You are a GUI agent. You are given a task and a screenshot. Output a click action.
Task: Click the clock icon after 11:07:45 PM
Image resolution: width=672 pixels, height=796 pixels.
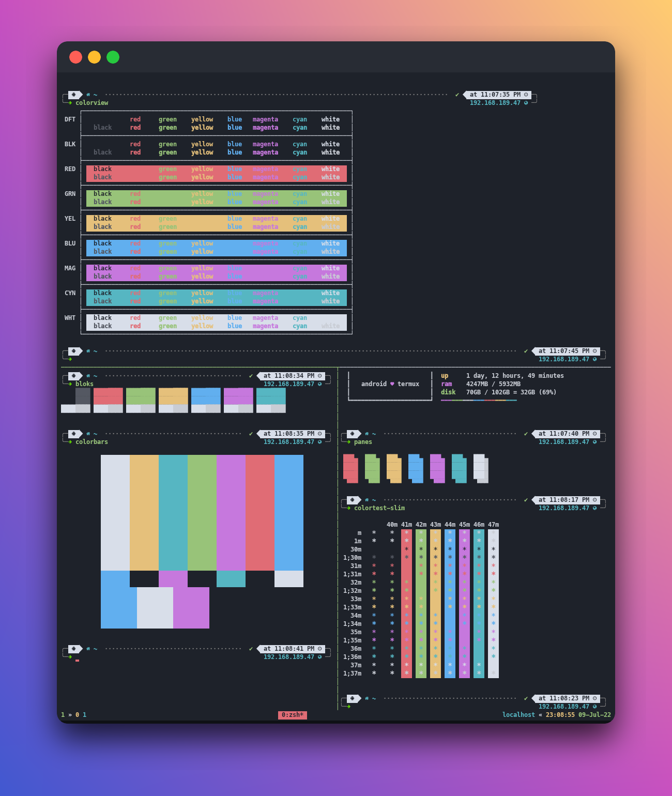point(594,351)
